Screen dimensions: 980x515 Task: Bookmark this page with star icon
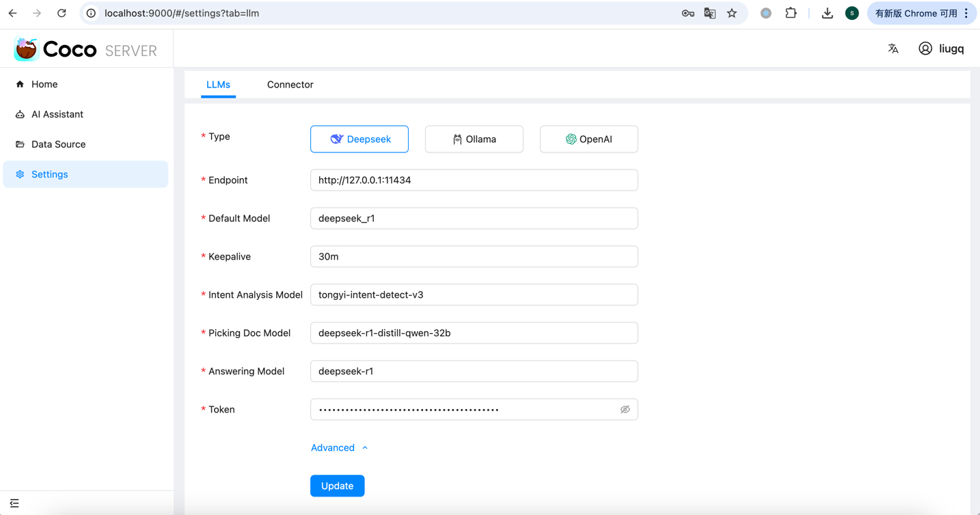(x=732, y=13)
